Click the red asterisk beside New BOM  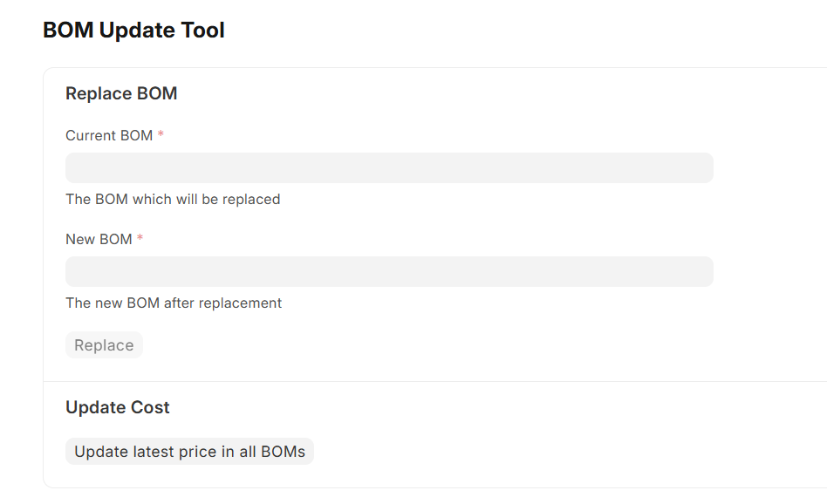click(140, 238)
